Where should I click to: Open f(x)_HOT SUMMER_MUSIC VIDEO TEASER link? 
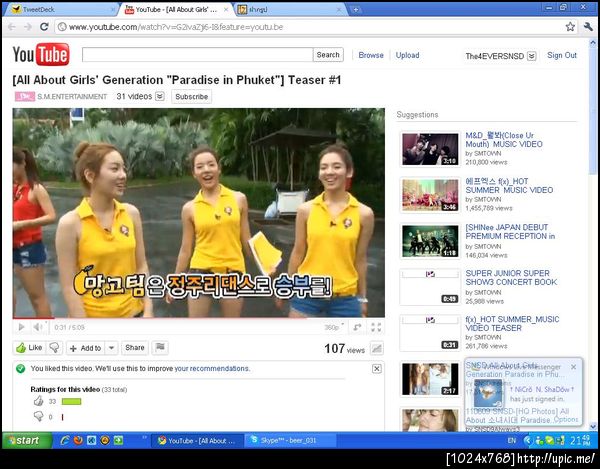click(512, 324)
